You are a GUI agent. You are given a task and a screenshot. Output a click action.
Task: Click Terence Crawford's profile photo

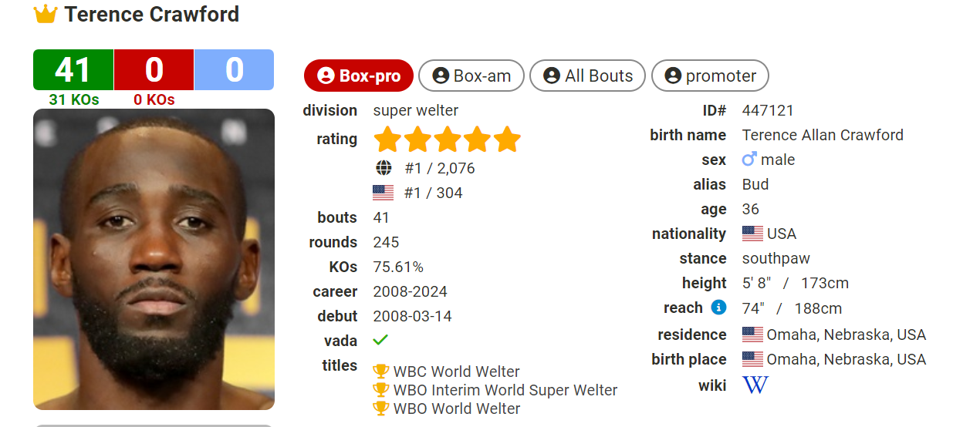(154, 259)
